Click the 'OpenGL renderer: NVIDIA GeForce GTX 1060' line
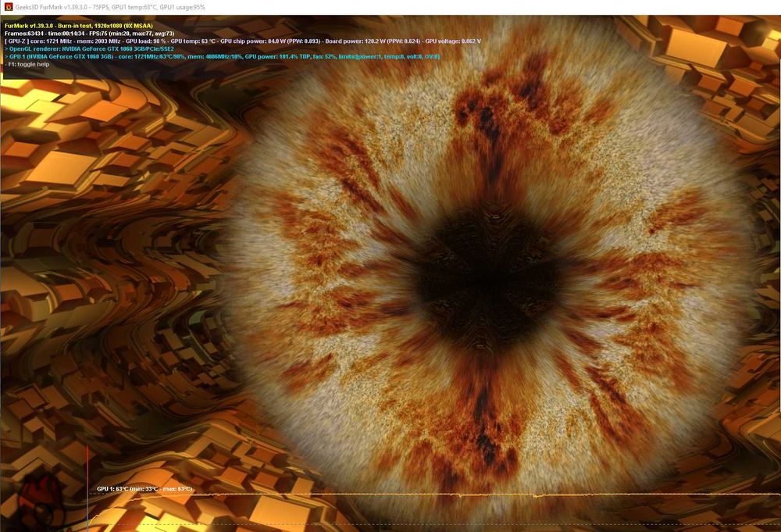 pyautogui.click(x=89, y=48)
